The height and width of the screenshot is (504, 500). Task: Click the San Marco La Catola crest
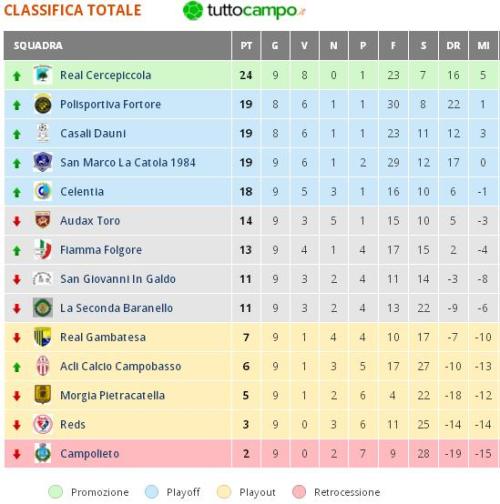pyautogui.click(x=43, y=162)
